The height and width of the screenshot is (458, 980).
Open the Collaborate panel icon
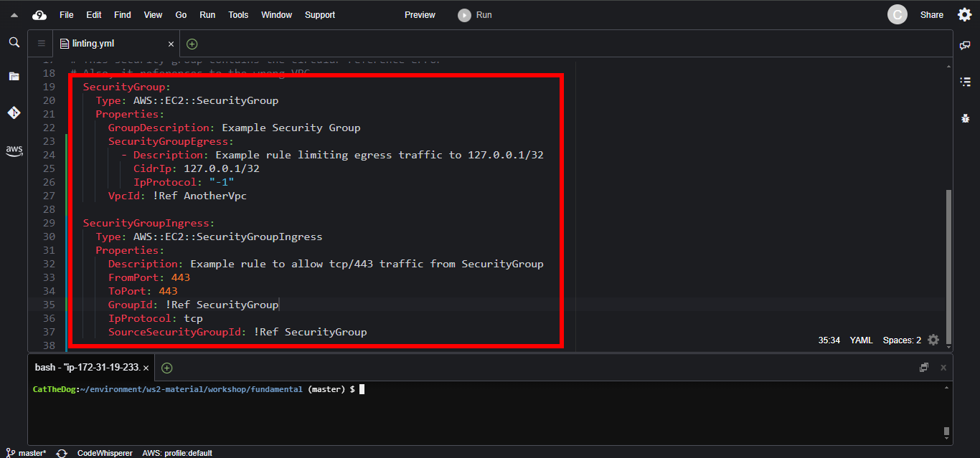[x=965, y=45]
